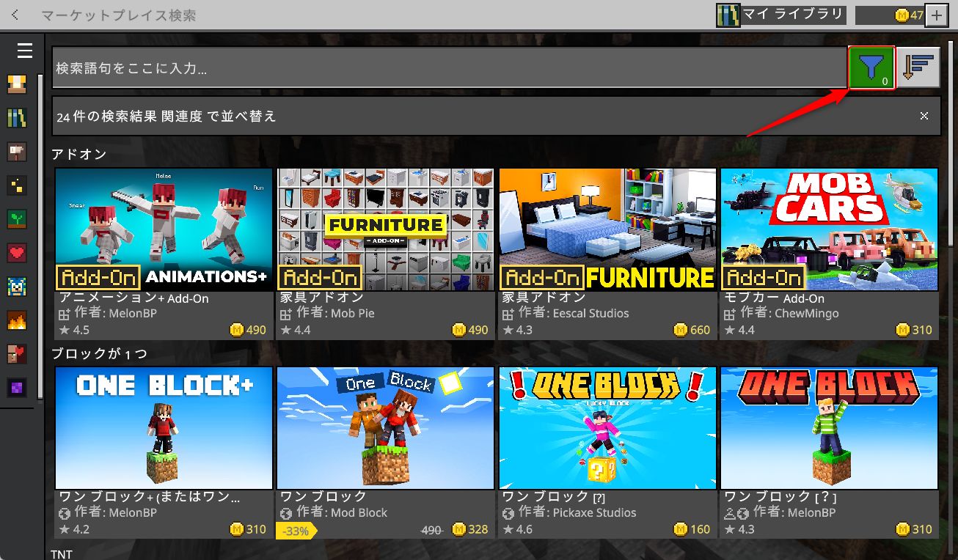Screen dimensions: 958x560
Task: Select the yellow sparkles icon in sidebar
Action: pos(17,185)
